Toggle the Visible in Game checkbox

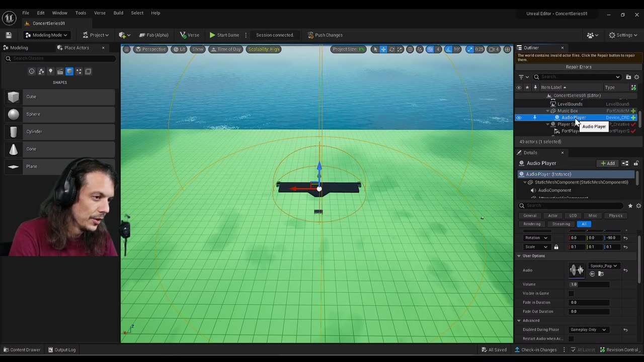tap(571, 294)
